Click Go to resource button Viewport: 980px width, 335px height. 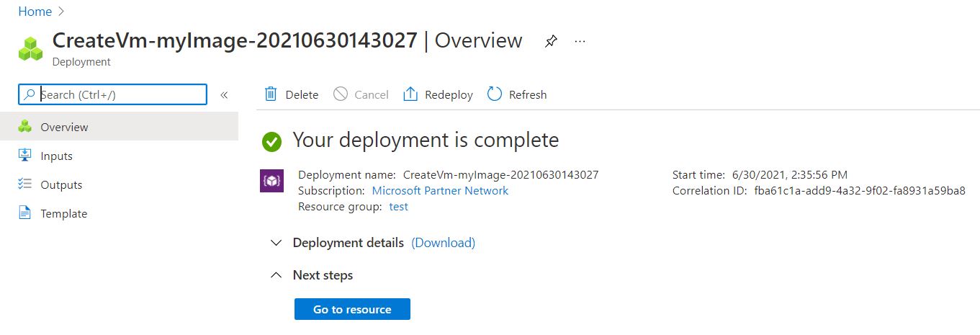(352, 309)
